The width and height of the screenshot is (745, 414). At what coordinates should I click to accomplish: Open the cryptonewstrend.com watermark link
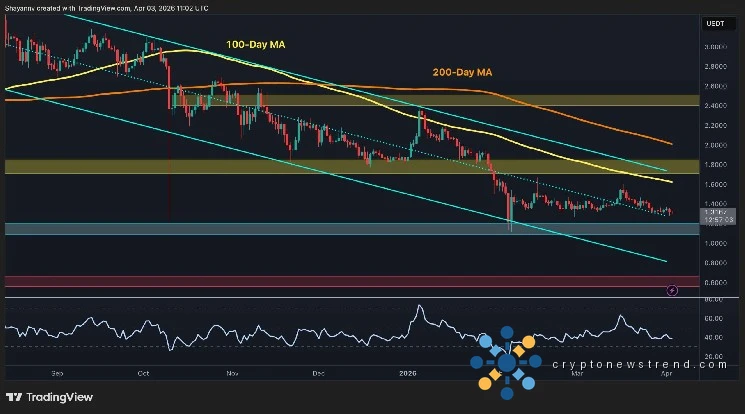coord(640,365)
